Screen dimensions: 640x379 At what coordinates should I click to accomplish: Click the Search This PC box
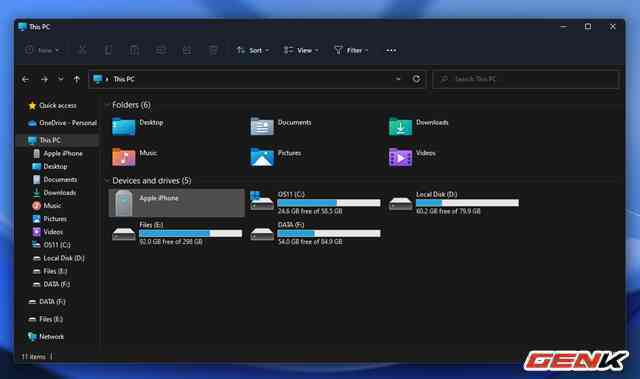(526, 79)
